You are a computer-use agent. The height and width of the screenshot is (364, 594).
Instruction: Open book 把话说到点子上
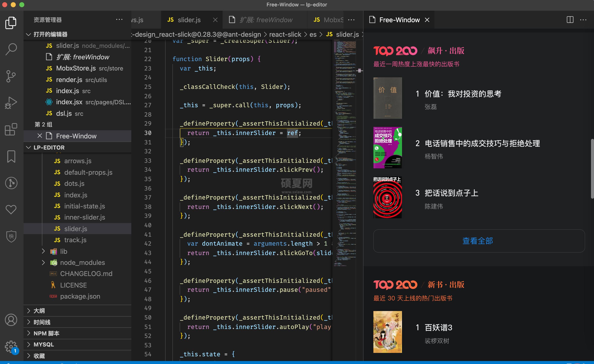[451, 193]
